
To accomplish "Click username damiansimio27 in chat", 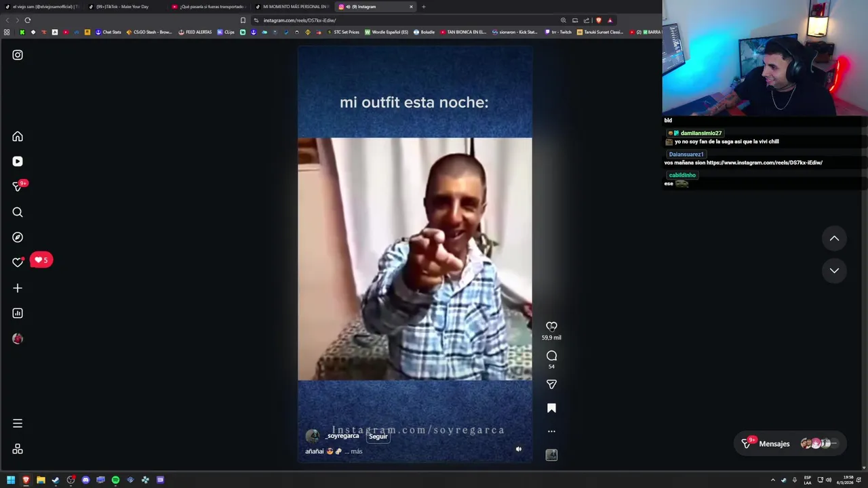I will 701,134.
